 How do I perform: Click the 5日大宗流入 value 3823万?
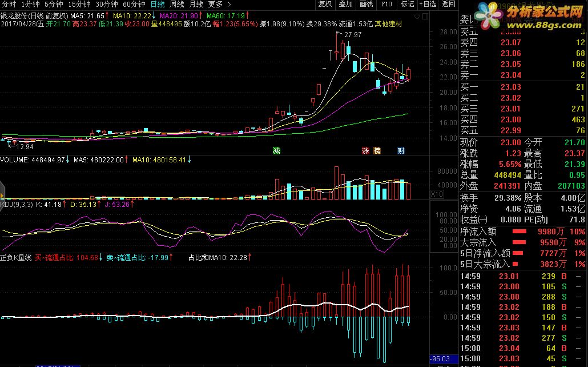point(553,265)
